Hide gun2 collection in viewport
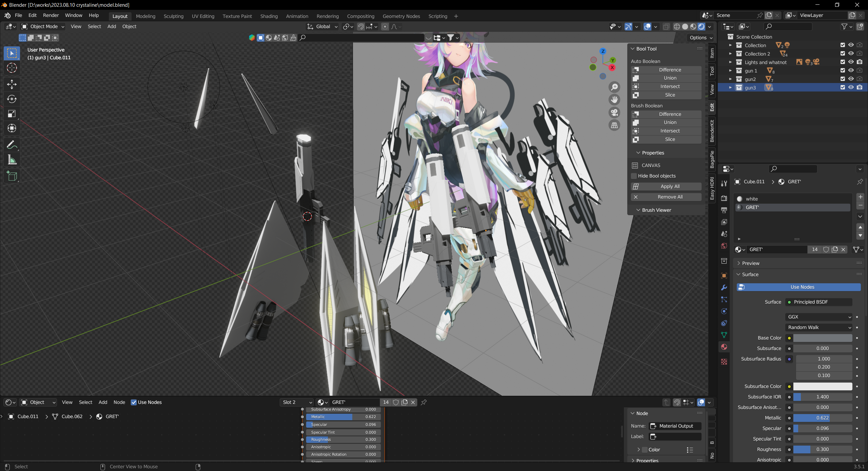The width and height of the screenshot is (868, 471). (851, 79)
